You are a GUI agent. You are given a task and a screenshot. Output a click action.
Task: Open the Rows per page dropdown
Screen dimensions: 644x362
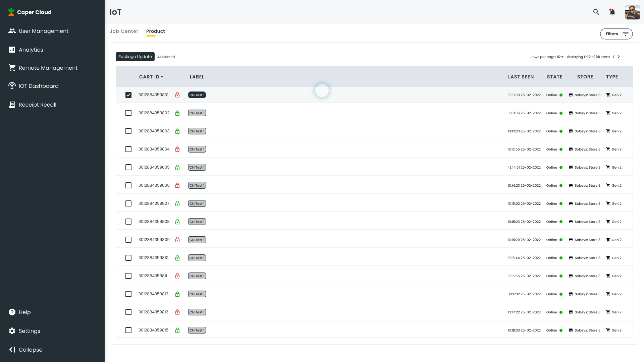(x=560, y=57)
